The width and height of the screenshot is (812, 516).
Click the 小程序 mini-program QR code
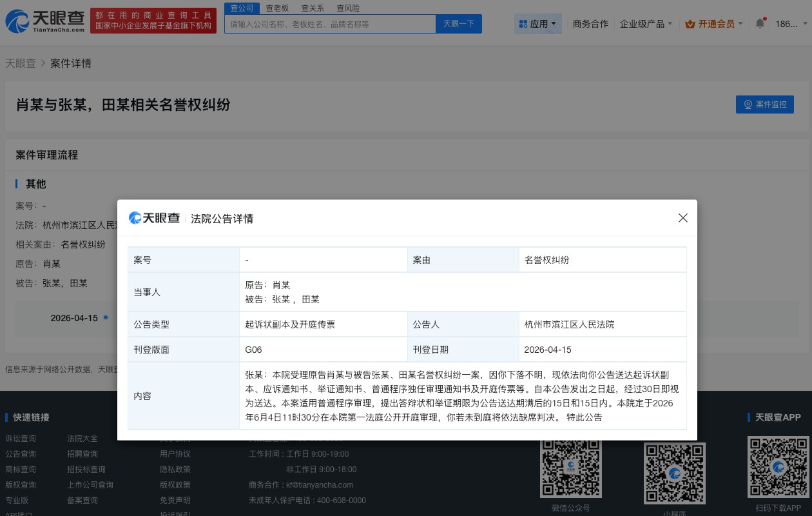674,473
